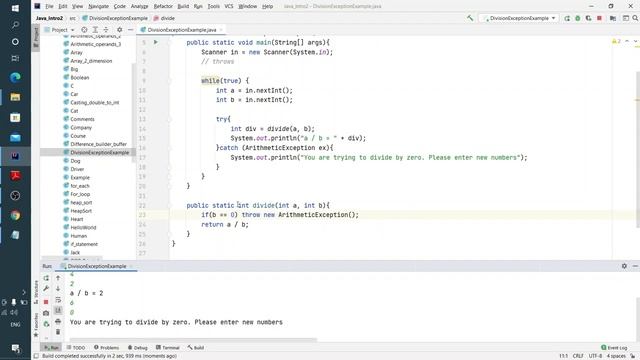The height and width of the screenshot is (360, 640).
Task: Open Run panel settings gear
Action: click(624, 266)
